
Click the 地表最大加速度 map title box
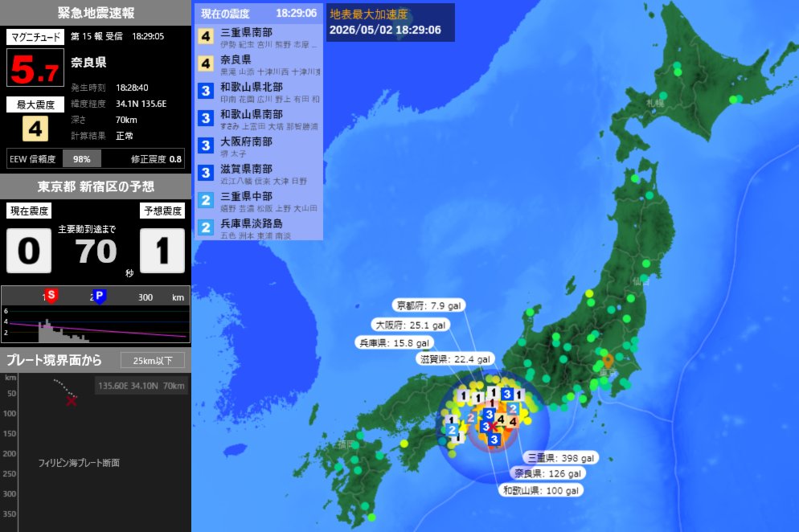pos(391,23)
